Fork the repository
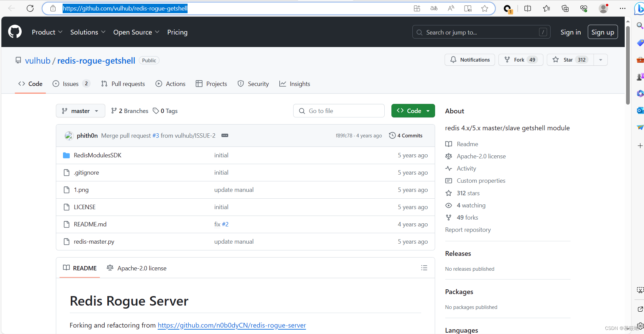Viewport: 644px width, 334px height. [521, 60]
